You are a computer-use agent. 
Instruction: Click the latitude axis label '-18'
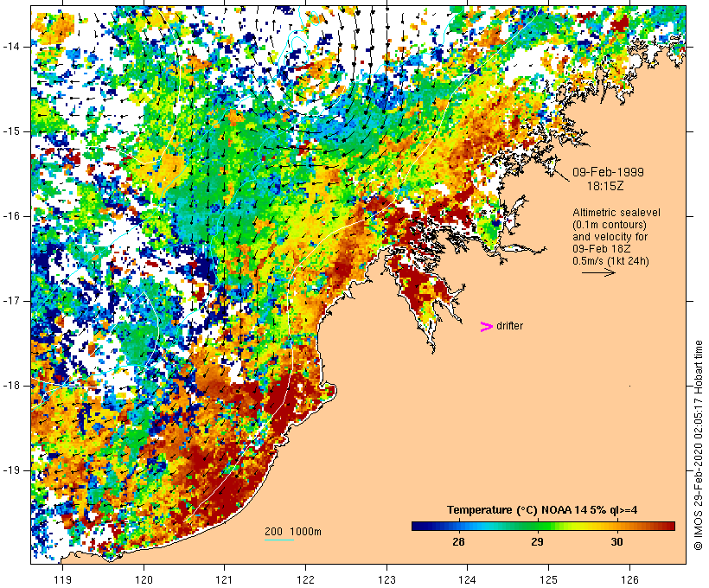pos(11,386)
